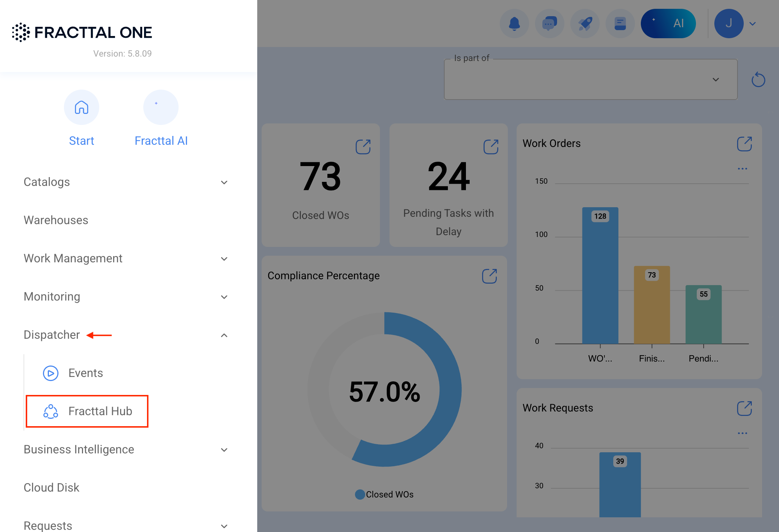
Task: Open Pending Tasks with Delay card link
Action: pyautogui.click(x=491, y=147)
